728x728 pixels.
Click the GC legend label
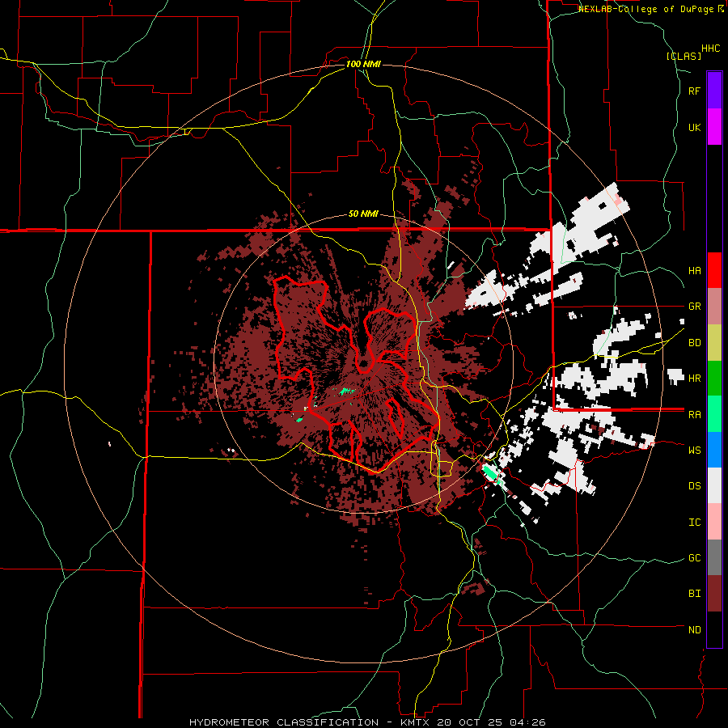click(694, 558)
